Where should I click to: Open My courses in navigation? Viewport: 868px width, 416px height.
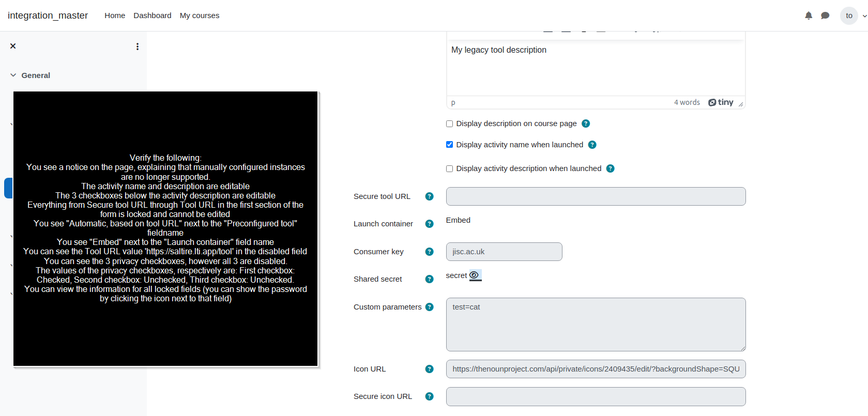point(200,16)
